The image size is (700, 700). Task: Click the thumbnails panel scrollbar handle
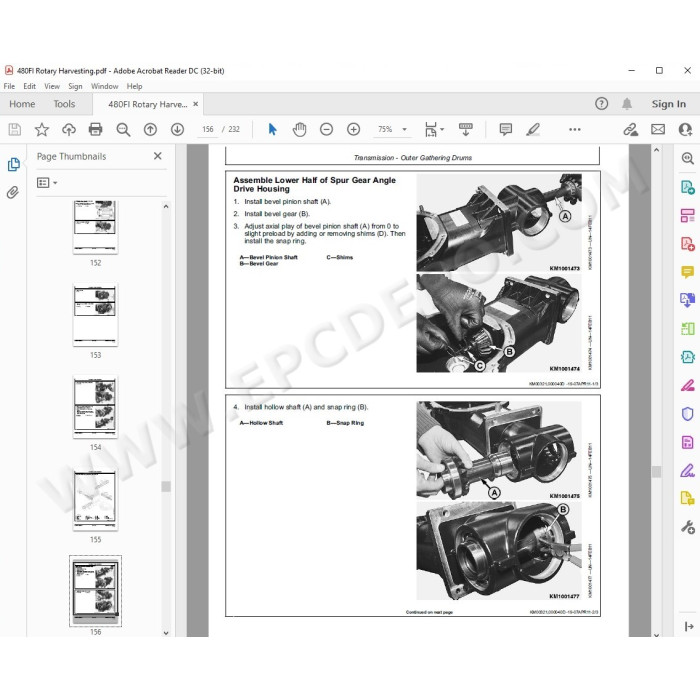coord(166,486)
